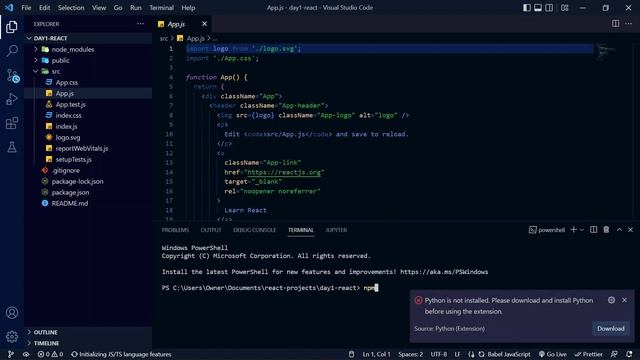The height and width of the screenshot is (360, 640).
Task: Switch to the JUPYTER tab
Action: 336,230
